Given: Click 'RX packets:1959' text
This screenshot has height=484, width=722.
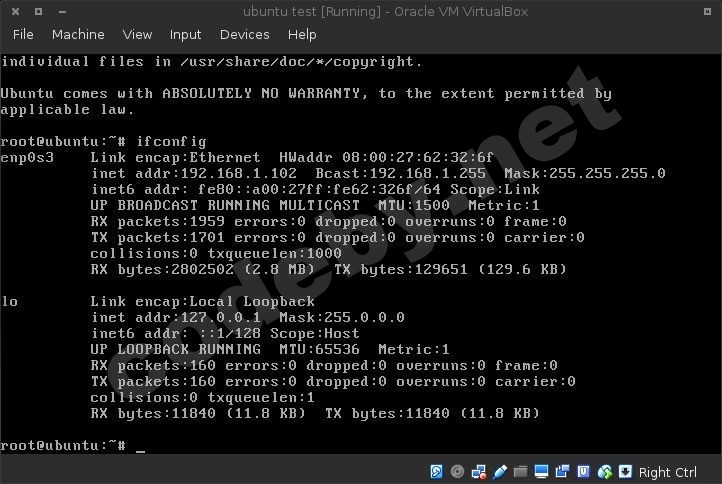Looking at the screenshot, I should coord(157,222).
